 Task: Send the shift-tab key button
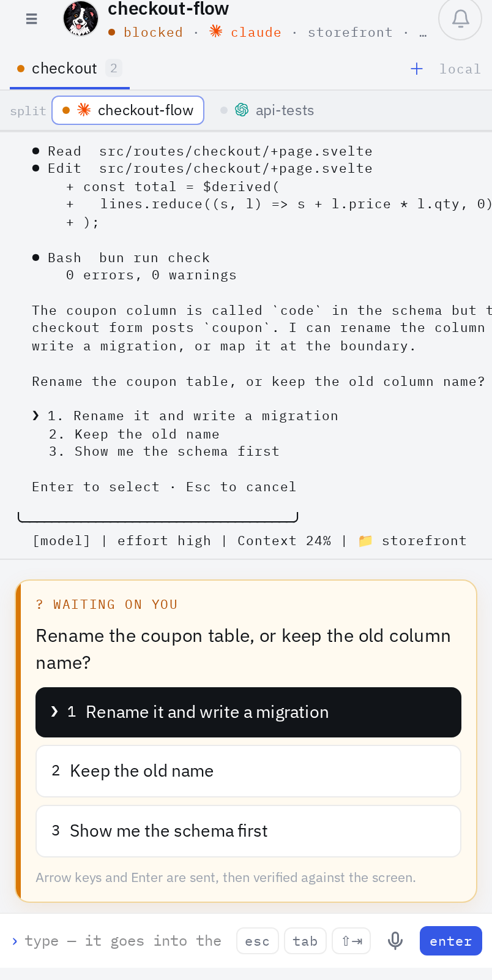coord(351,941)
